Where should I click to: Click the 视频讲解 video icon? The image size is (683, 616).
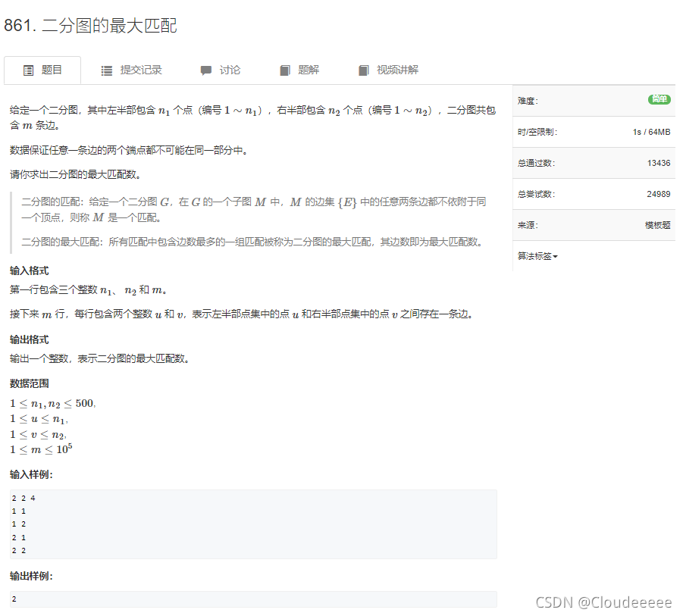[x=364, y=70]
